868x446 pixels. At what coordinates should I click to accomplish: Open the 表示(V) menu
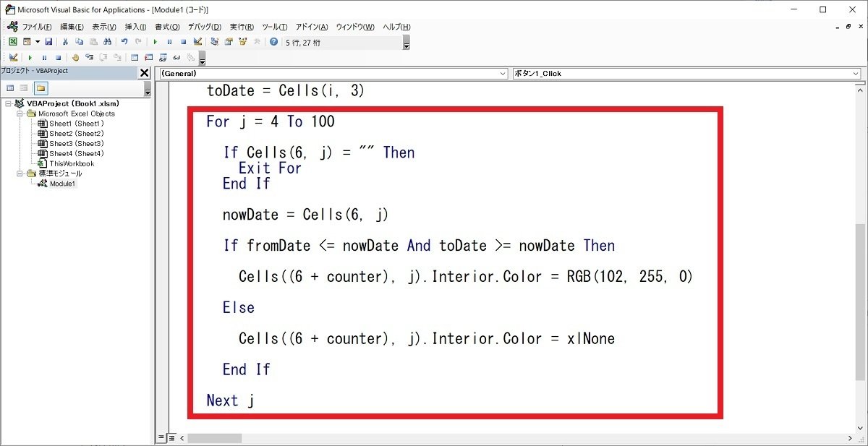[103, 27]
